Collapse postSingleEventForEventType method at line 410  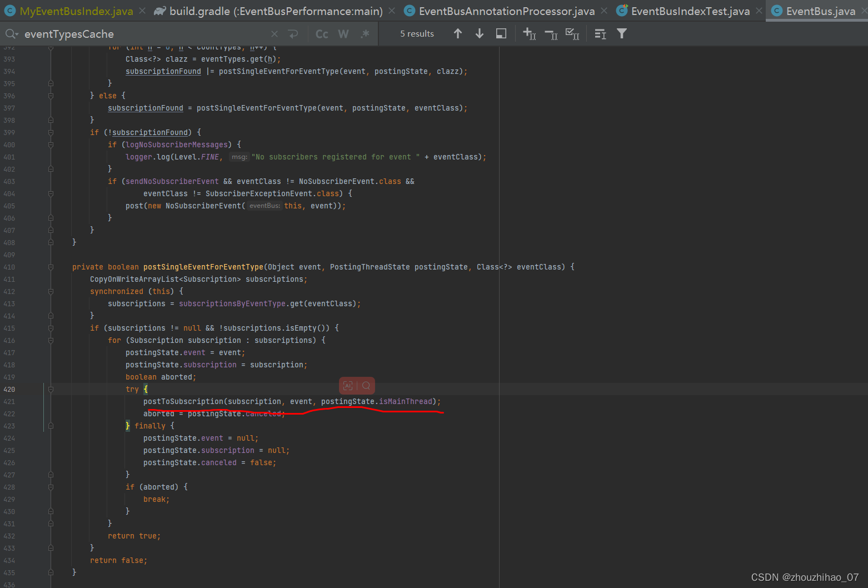pyautogui.click(x=51, y=267)
